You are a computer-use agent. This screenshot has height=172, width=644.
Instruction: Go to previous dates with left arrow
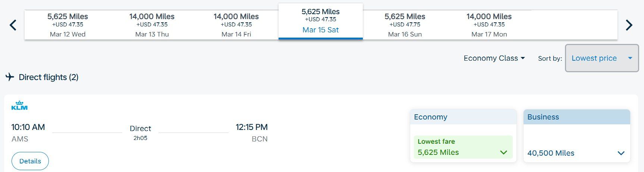(13, 25)
